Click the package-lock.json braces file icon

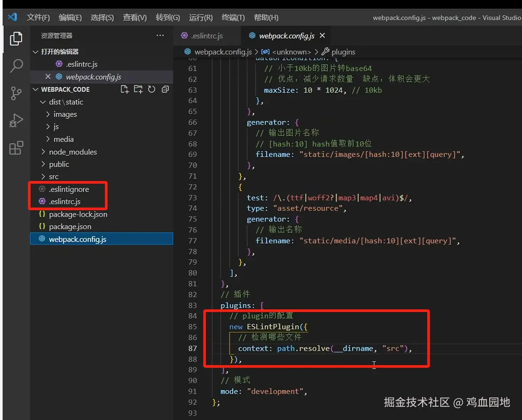pyautogui.click(x=42, y=214)
